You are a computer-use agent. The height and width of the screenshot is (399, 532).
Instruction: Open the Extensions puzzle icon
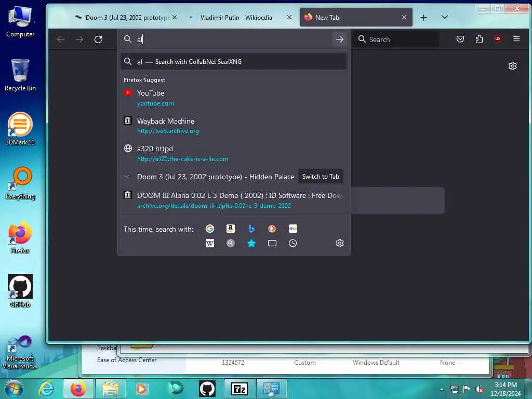coord(478,39)
